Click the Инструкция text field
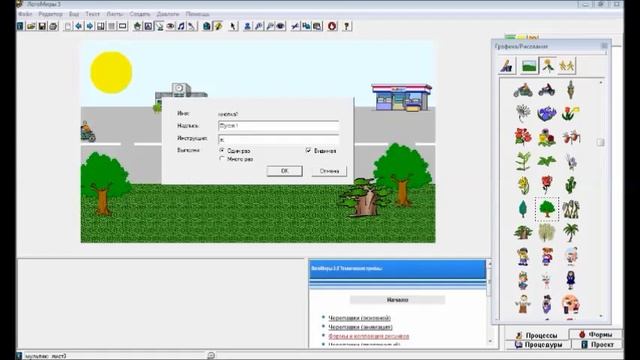The height and width of the screenshot is (360, 640). 278,139
